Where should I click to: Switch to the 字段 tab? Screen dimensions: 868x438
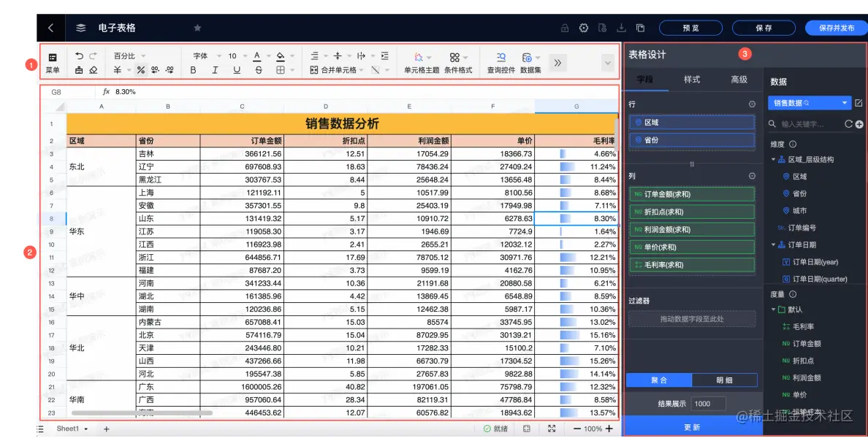[645, 80]
